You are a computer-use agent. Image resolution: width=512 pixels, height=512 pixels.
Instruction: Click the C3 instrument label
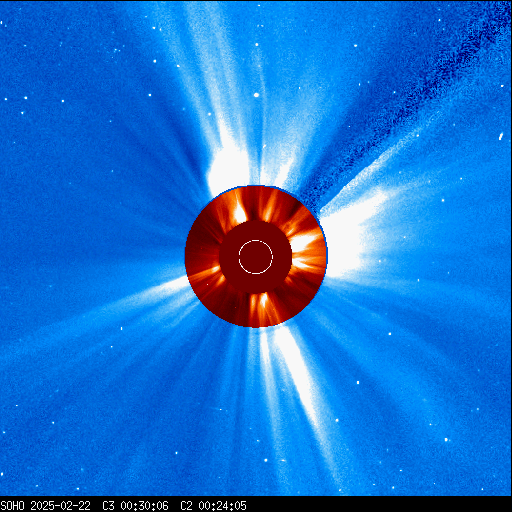click(108, 506)
